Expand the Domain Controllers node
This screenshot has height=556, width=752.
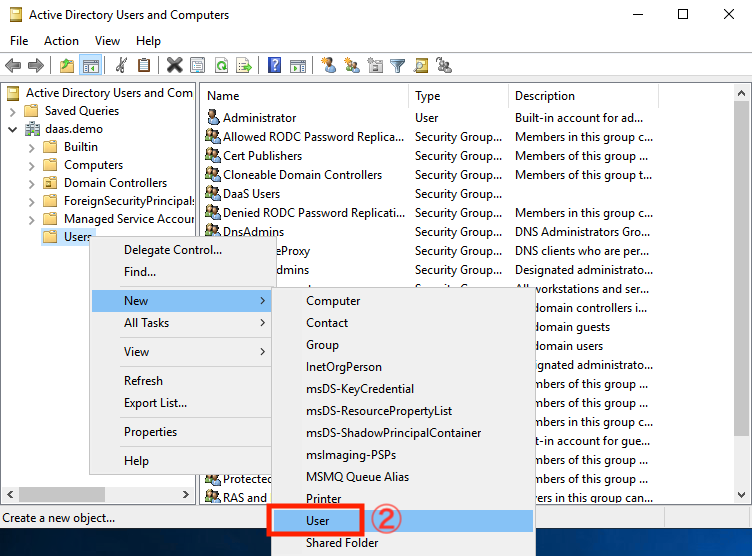32,184
